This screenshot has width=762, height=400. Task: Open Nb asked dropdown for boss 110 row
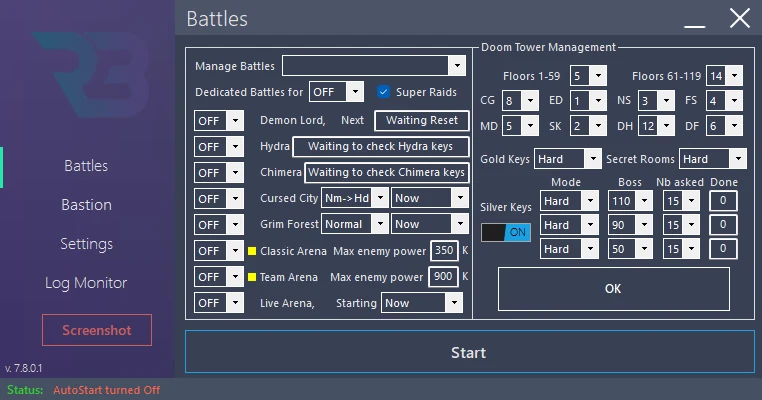pos(681,201)
